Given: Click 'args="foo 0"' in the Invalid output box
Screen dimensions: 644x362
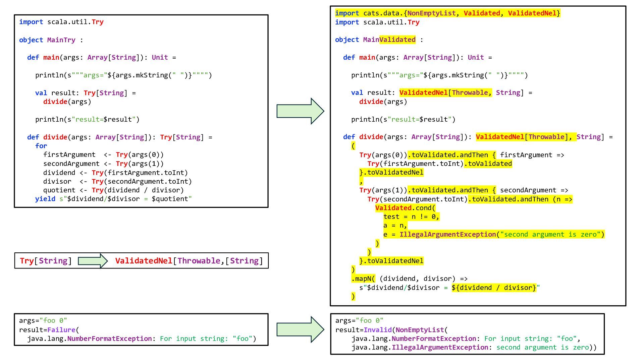Looking at the screenshot, I should (359, 320).
